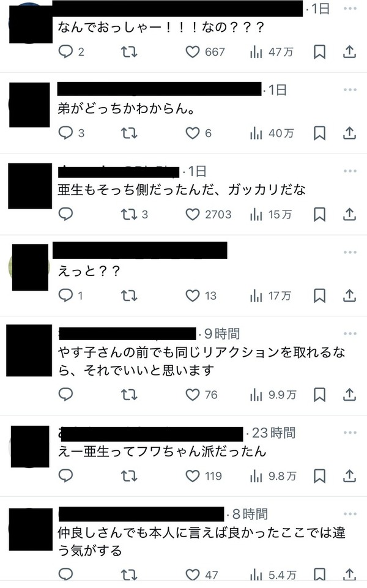Open profile avatar of えっと？？ author
367x588 pixels.
[29, 267]
